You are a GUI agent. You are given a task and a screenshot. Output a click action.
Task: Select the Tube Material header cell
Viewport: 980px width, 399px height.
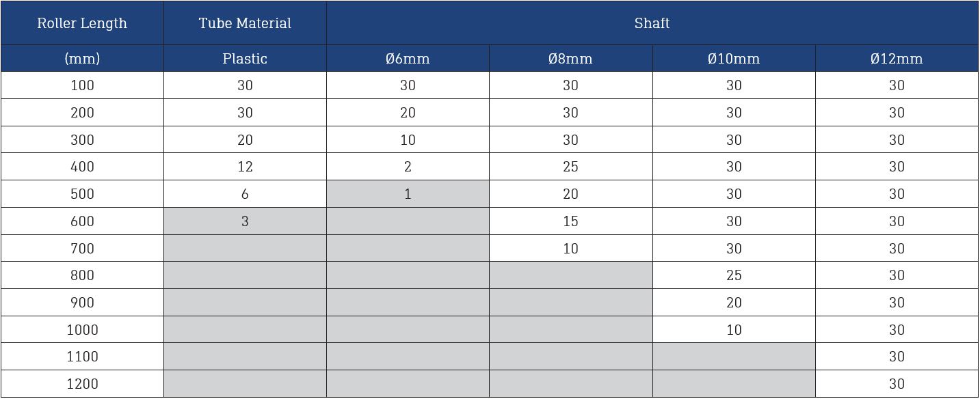(x=245, y=23)
